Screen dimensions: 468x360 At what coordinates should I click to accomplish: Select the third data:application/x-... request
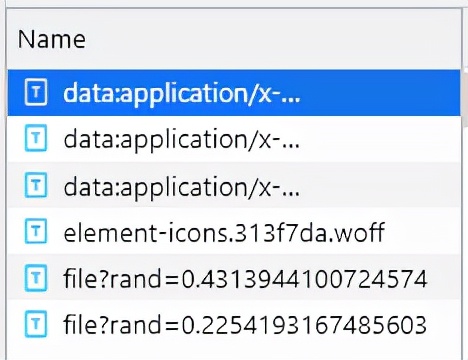[x=234, y=185]
